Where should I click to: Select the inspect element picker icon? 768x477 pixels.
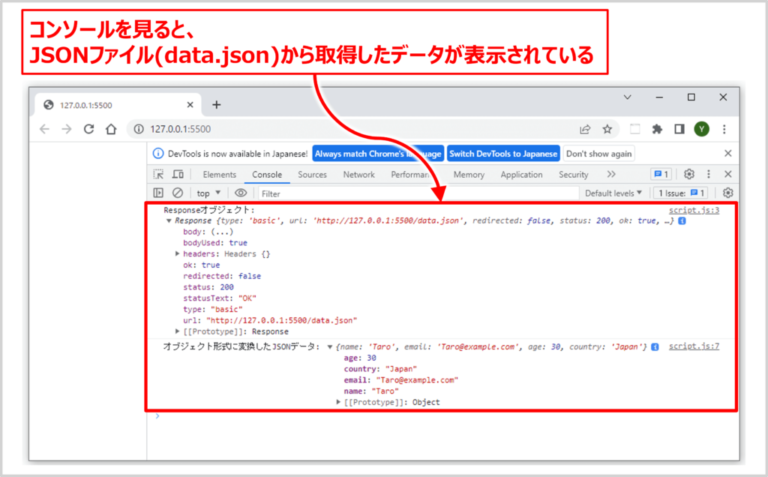coord(158,174)
